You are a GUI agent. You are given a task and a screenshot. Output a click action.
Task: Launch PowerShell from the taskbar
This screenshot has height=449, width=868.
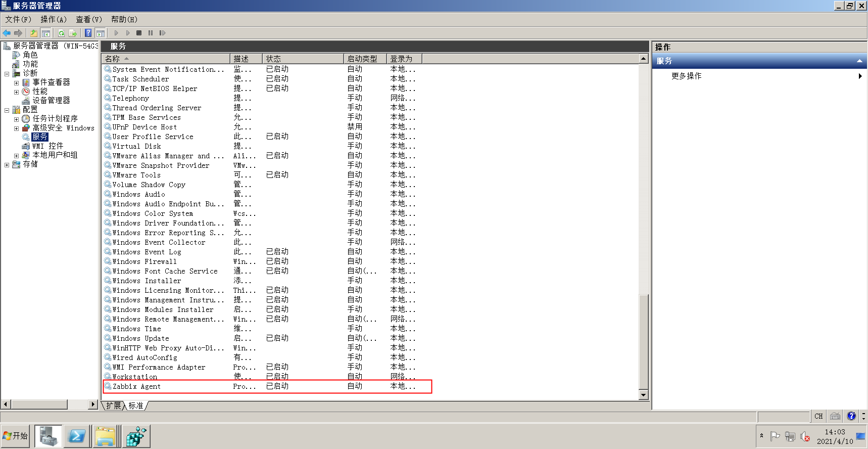tap(77, 436)
